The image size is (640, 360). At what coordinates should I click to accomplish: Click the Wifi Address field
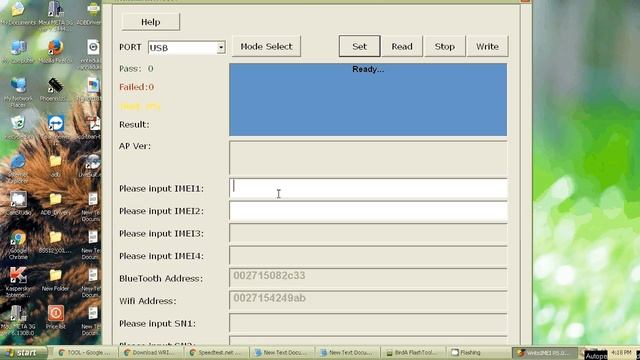click(x=368, y=301)
